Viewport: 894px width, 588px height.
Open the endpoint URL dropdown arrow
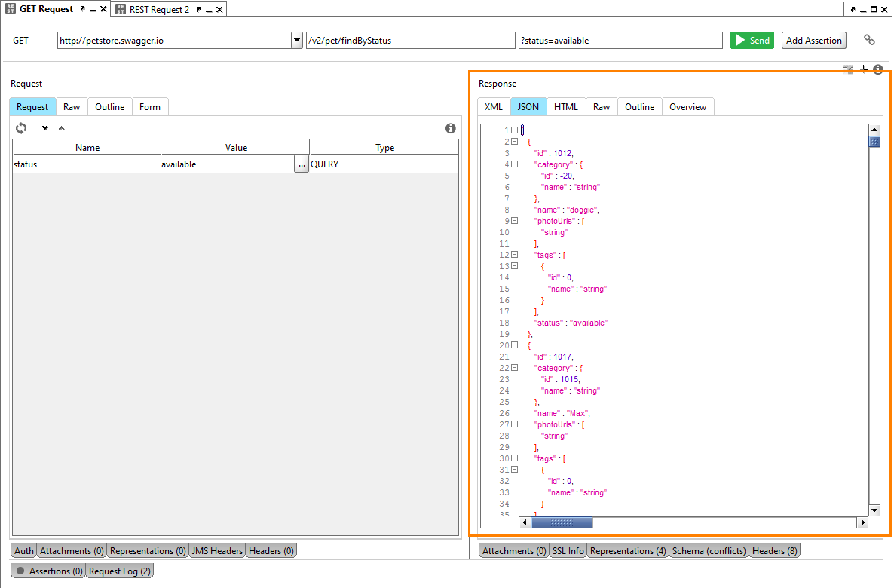click(x=297, y=41)
